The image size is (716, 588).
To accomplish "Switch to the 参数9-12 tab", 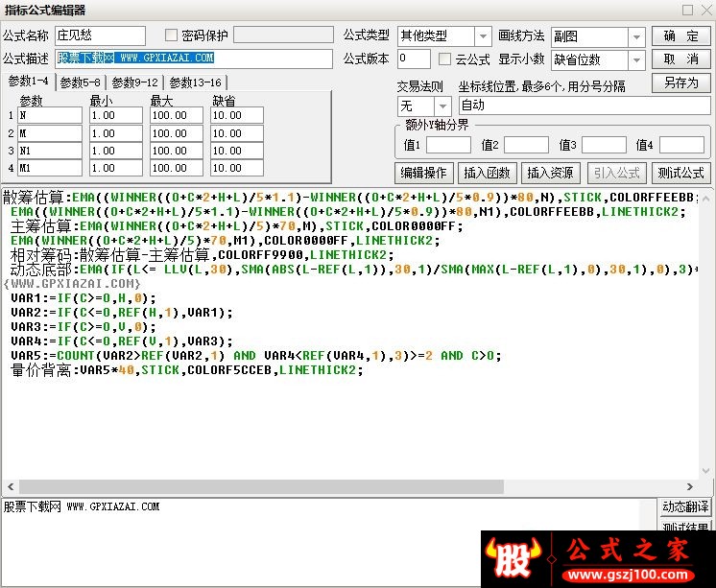I will (x=134, y=82).
